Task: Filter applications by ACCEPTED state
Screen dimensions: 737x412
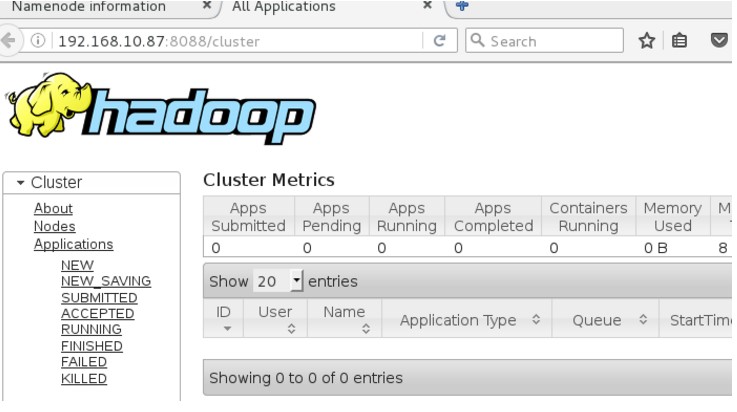Action: point(97,313)
